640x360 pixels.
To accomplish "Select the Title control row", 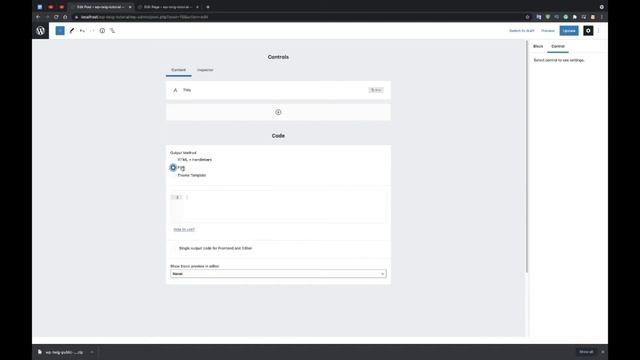I will [278, 90].
